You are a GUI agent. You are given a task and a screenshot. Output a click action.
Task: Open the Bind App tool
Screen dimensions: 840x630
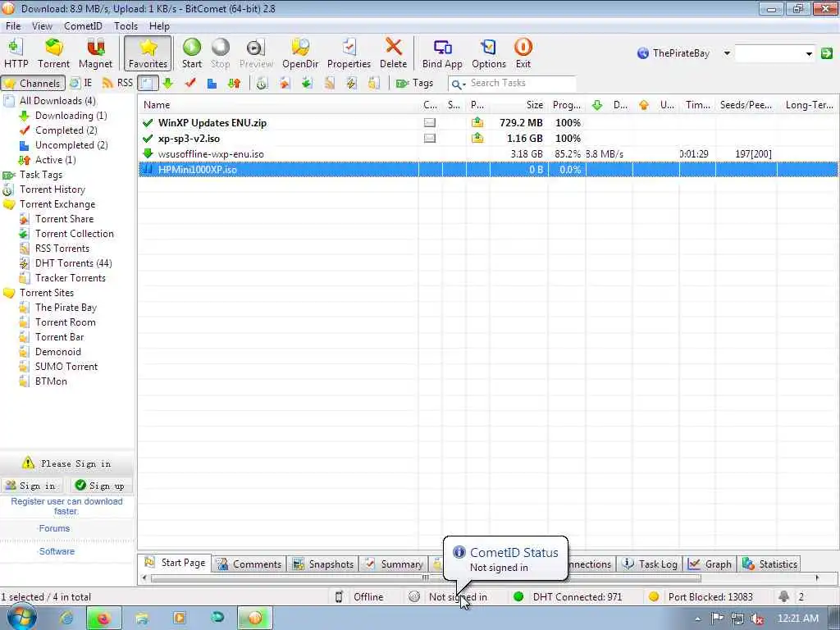[x=442, y=53]
